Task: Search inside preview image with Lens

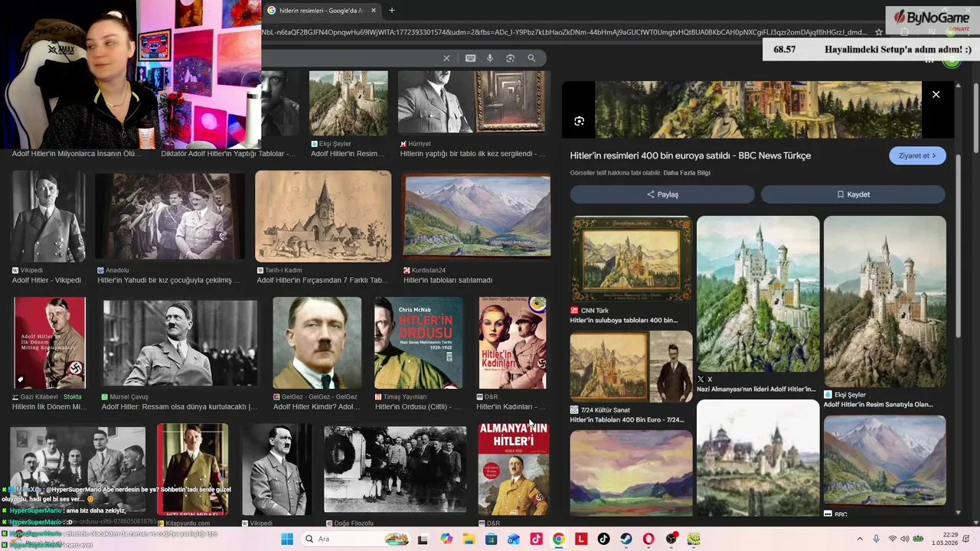Action: click(x=579, y=121)
